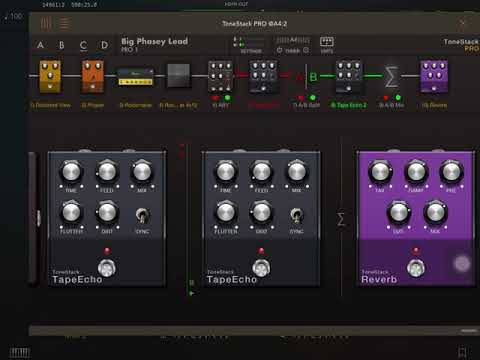Click the Reverb label under purple chain pedal
The image size is (480, 360).
[x=435, y=105]
